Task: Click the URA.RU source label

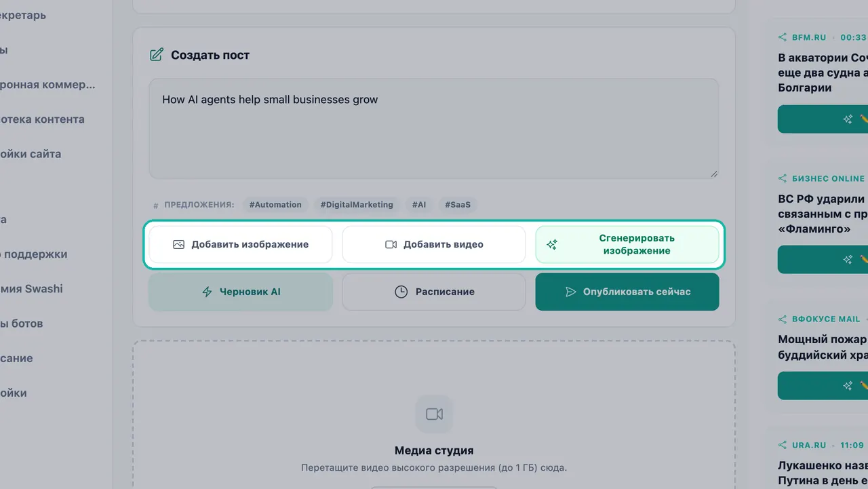Action: 809,445
